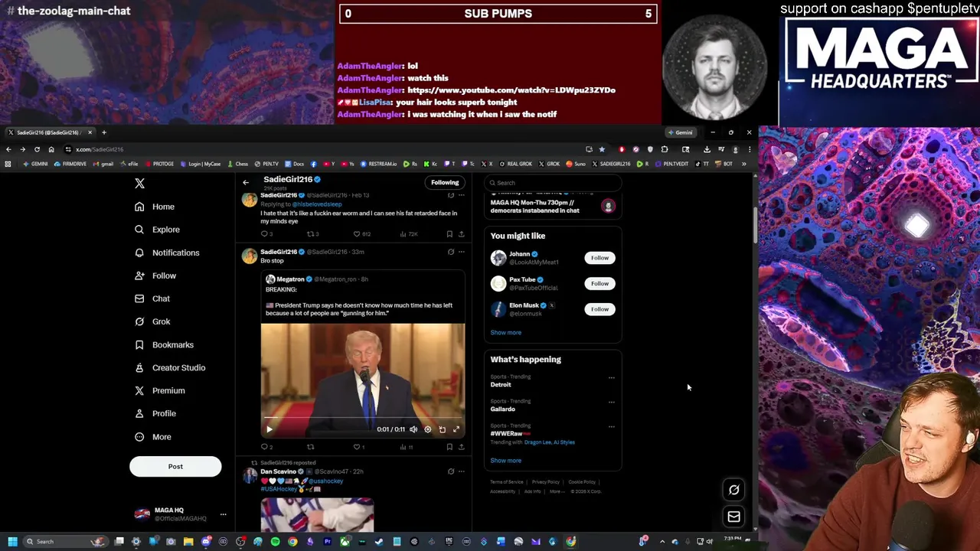Open the Chess bookmark
This screenshot has width=980, height=551.
coord(238,164)
